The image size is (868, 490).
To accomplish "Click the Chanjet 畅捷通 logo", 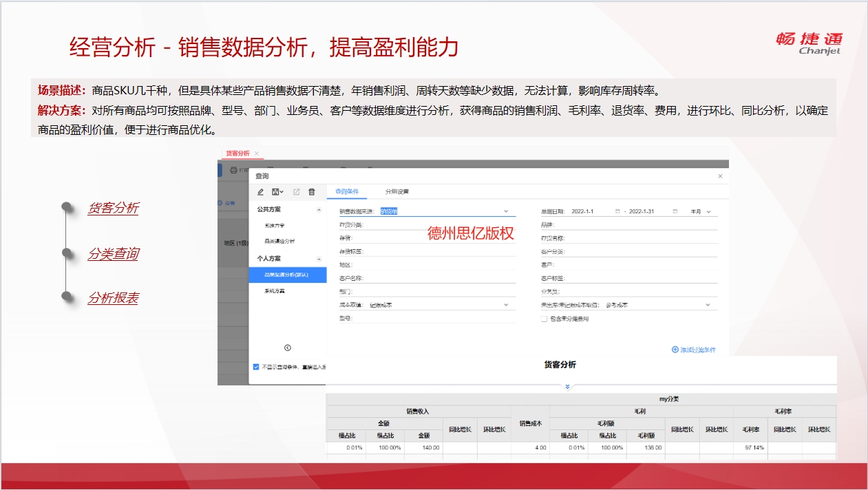I will tap(809, 43).
